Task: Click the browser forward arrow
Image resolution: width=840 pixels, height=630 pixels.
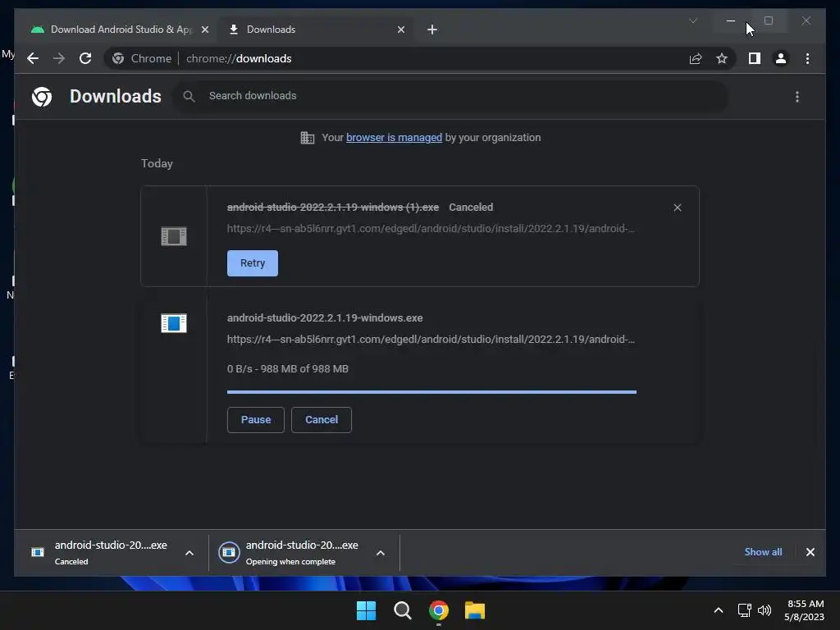Action: click(x=59, y=58)
